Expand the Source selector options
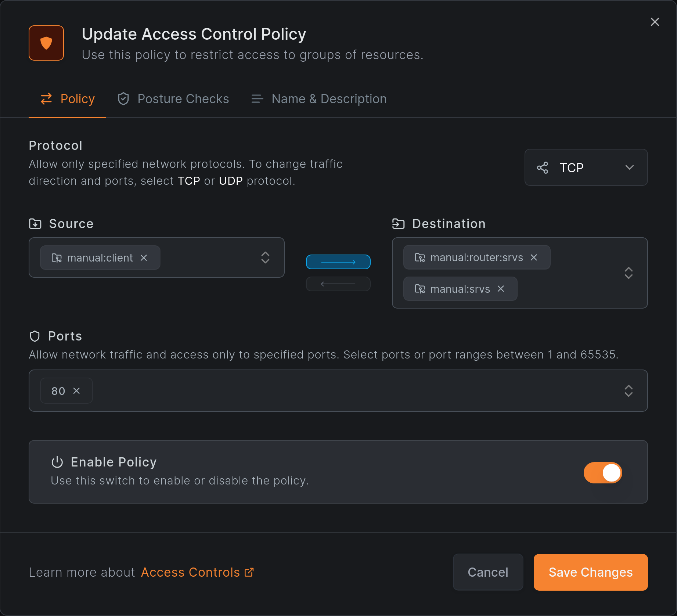677x616 pixels. (x=265, y=257)
